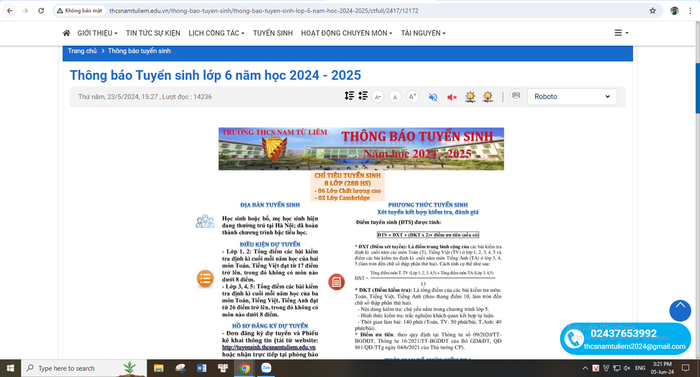Reload the page
Screen dimensions: 700x377
(41, 11)
